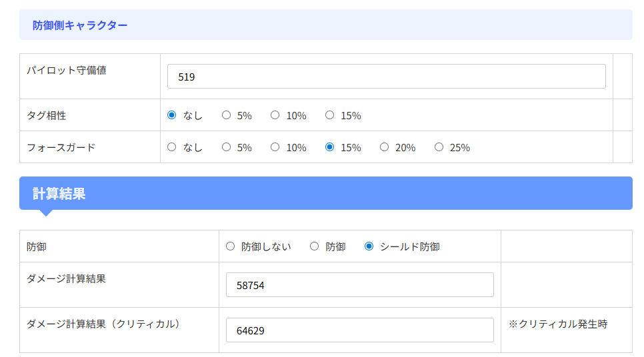
Task: Choose フォースガード 5% radio button
Action: 226,147
